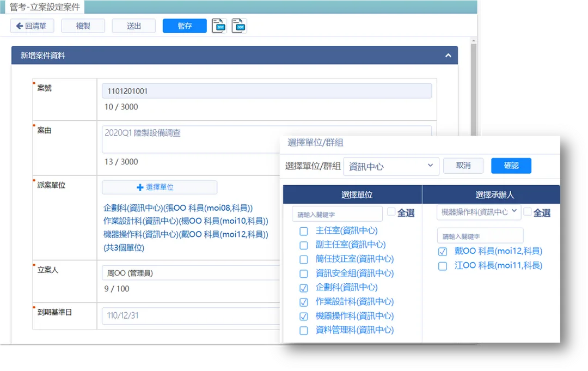Check 資訊安全組(資訊中心) checkbox
The height and width of the screenshot is (371, 588).
tap(304, 274)
